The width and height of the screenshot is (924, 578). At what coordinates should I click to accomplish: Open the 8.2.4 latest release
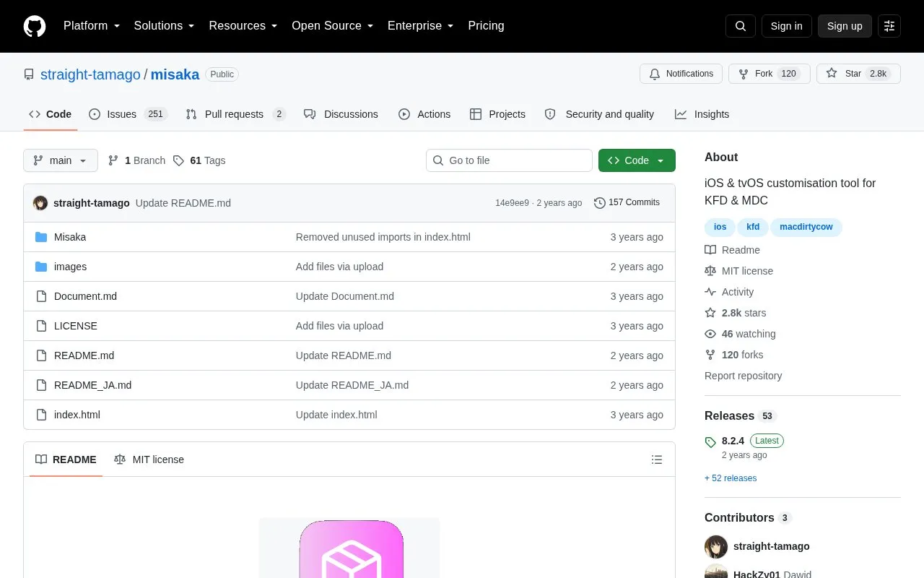733,441
